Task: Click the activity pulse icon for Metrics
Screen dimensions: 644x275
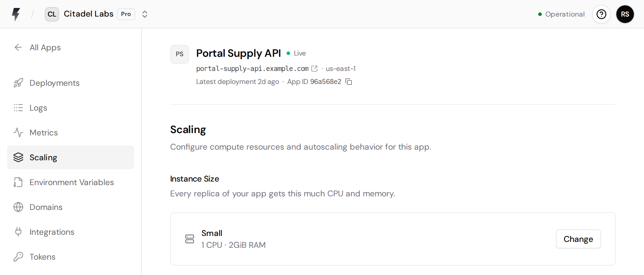Action: pos(18,132)
